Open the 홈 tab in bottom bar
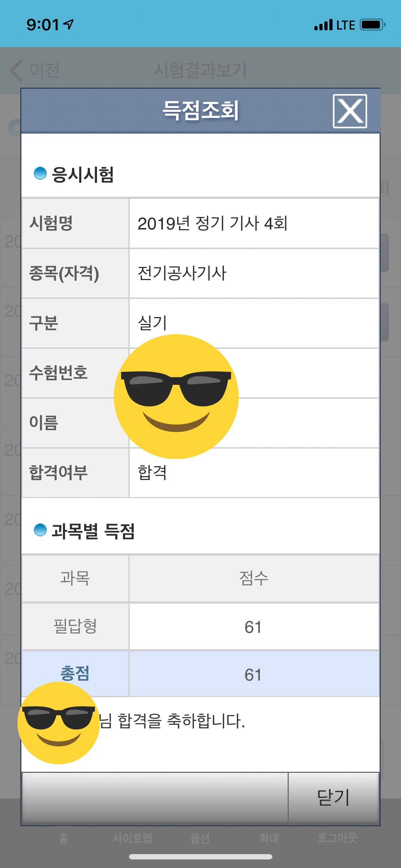 tap(63, 838)
